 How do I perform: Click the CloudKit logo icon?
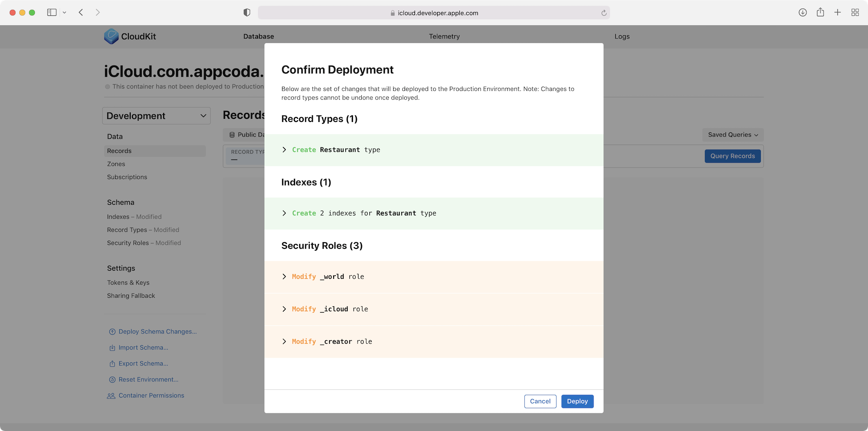111,37
